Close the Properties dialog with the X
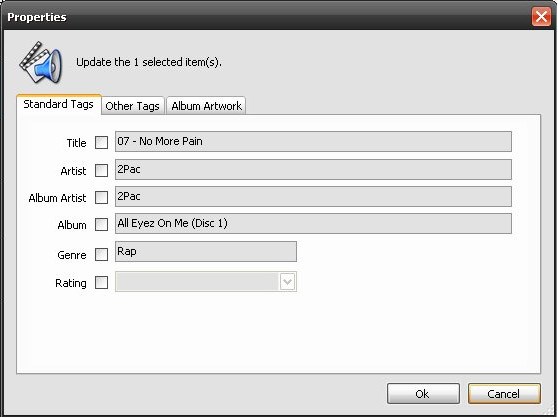The image size is (558, 418). pos(541,17)
